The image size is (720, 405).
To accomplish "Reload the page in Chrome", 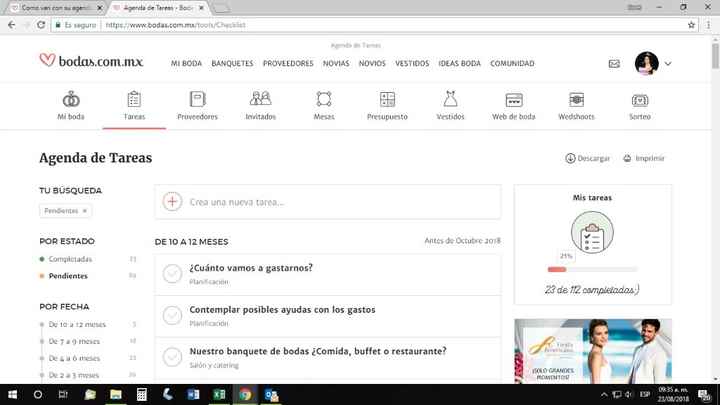I will 41,25.
